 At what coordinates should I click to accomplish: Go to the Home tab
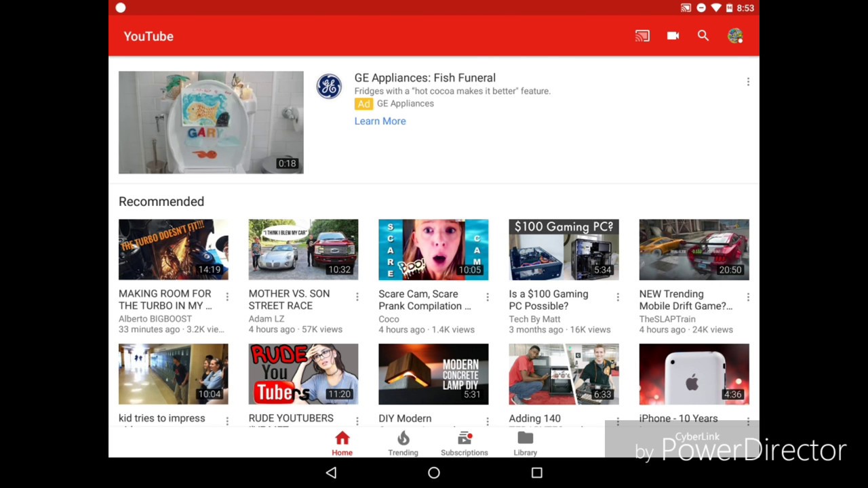pos(342,444)
